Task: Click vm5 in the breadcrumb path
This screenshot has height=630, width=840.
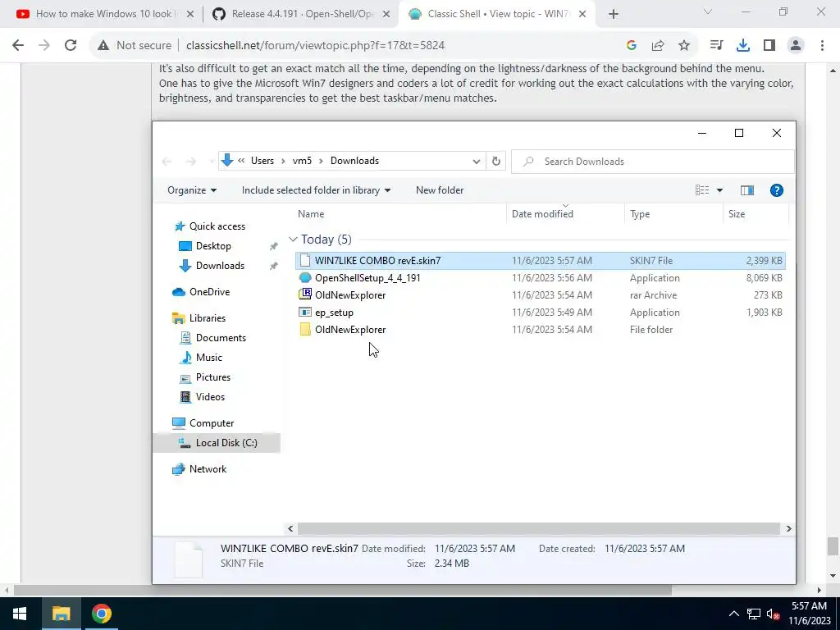Action: click(x=302, y=161)
